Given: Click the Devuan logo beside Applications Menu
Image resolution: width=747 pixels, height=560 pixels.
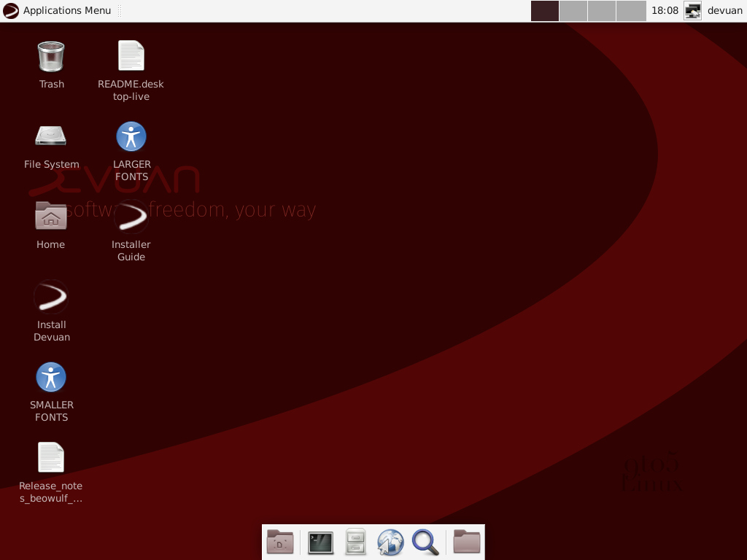Looking at the screenshot, I should [11, 10].
